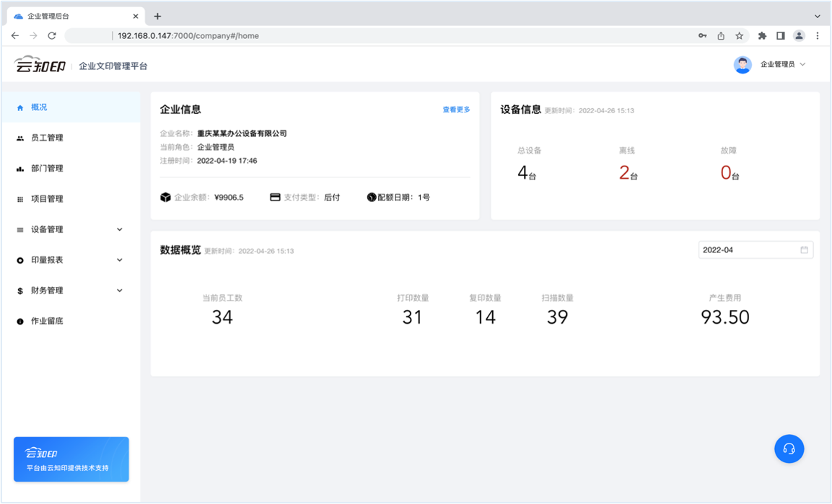The height and width of the screenshot is (504, 832).
Task: Open the 企业管理员 user dropdown
Action: pyautogui.click(x=782, y=65)
